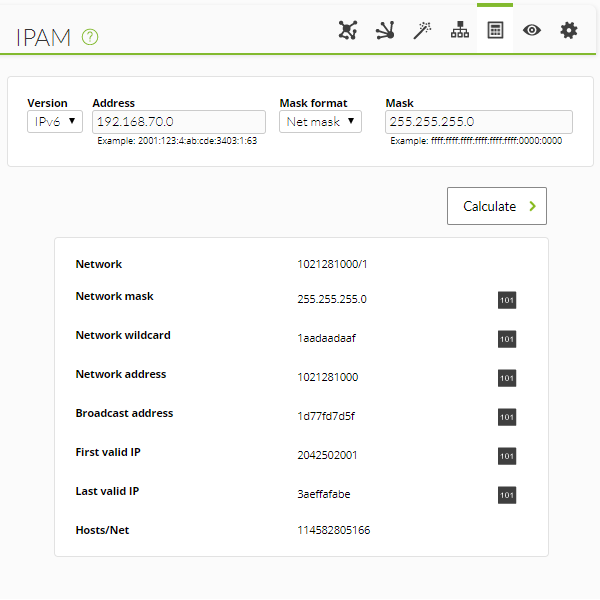Click into the Address input field

click(x=179, y=122)
